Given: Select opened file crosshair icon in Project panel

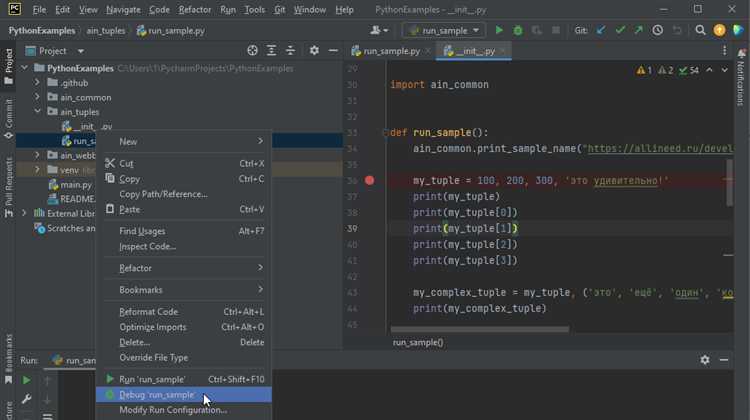Looking at the screenshot, I should 252,51.
